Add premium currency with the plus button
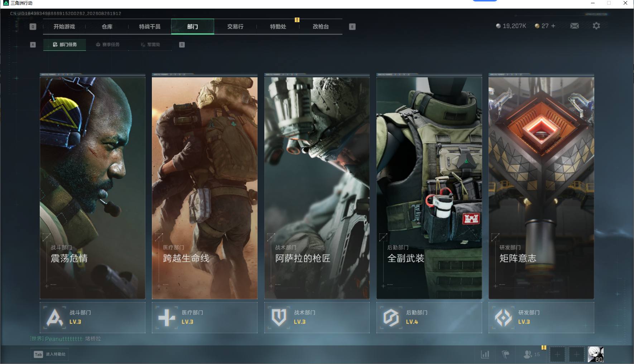Image resolution: width=634 pixels, height=364 pixels. (x=553, y=26)
